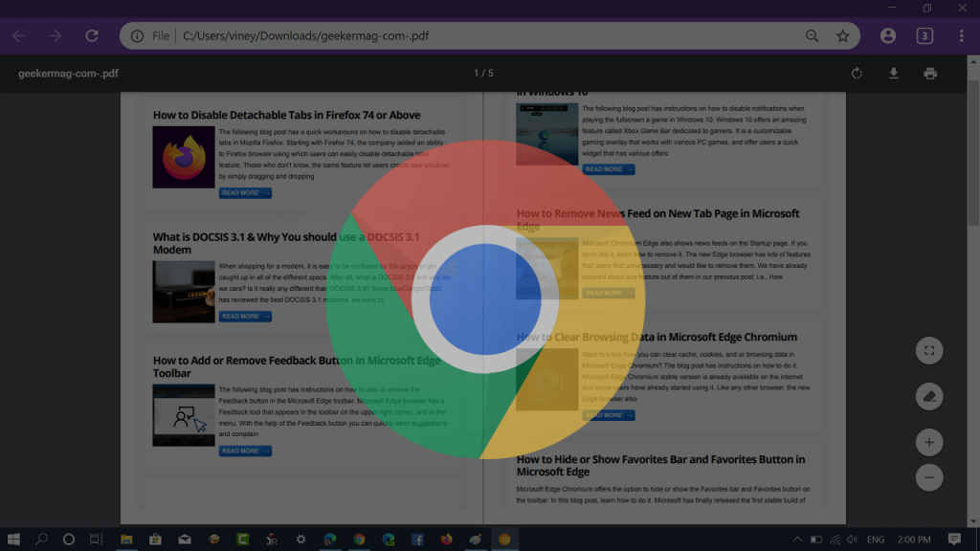Viewport: 980px width, 551px height.
Task: Reload the PDF page
Action: coord(92,36)
